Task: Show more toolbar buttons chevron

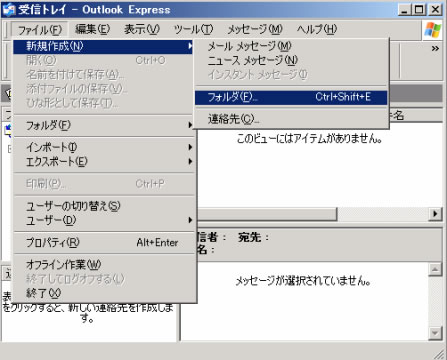Action: pos(435,49)
